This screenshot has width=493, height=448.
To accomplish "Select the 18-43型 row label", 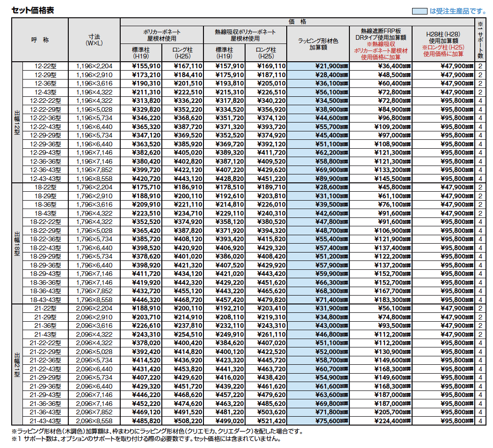I will point(45,213).
